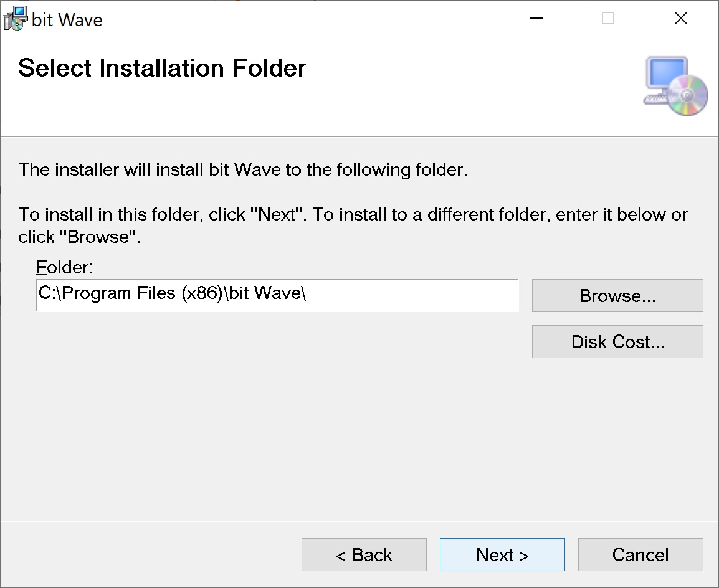Screen dimensions: 719x588
Task: Click the computer and disc setup icon
Action: (675, 86)
